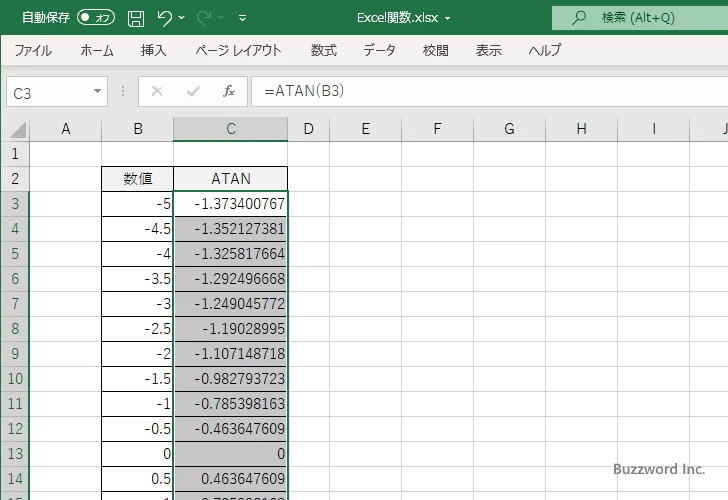
Task: Click the Redo arrow icon
Action: (203, 18)
